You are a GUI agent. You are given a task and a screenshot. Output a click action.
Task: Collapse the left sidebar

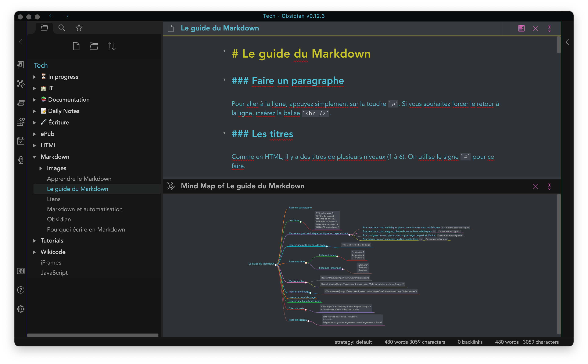(21, 42)
